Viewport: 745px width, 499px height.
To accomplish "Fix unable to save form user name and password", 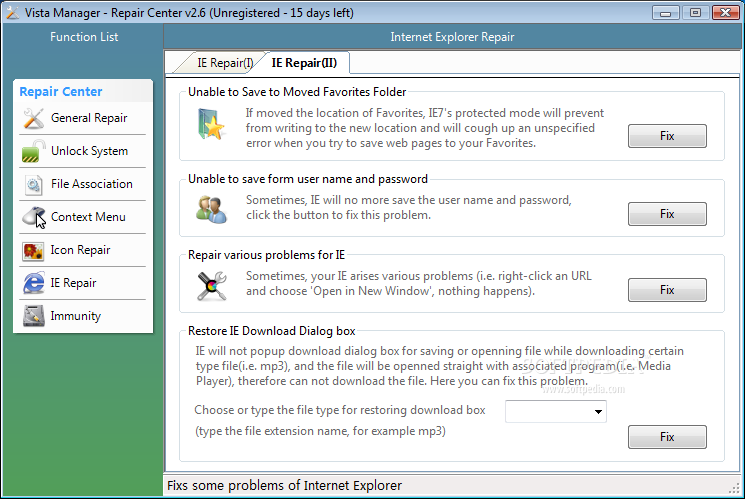I will [667, 214].
